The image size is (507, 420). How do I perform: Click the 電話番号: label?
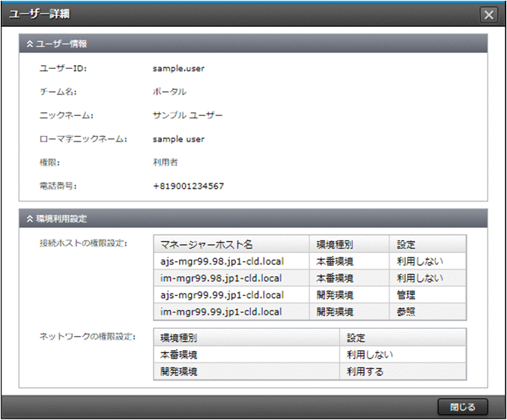[x=58, y=186]
